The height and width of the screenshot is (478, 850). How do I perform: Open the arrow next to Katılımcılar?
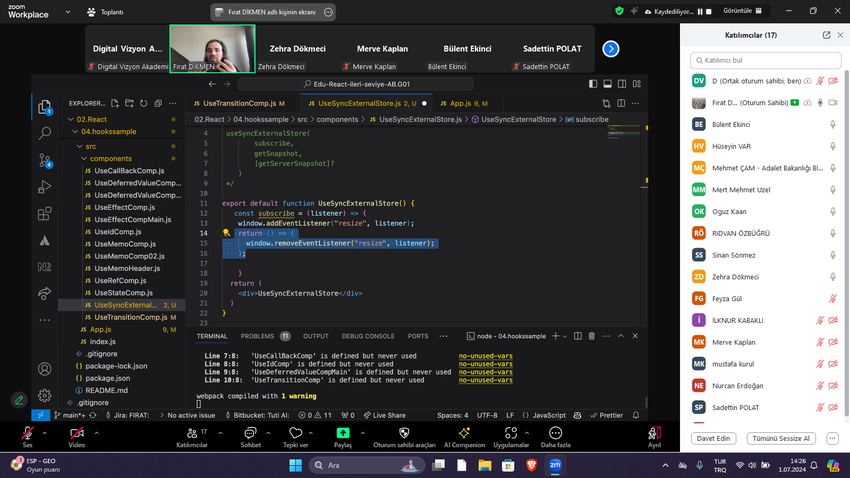tap(221, 433)
